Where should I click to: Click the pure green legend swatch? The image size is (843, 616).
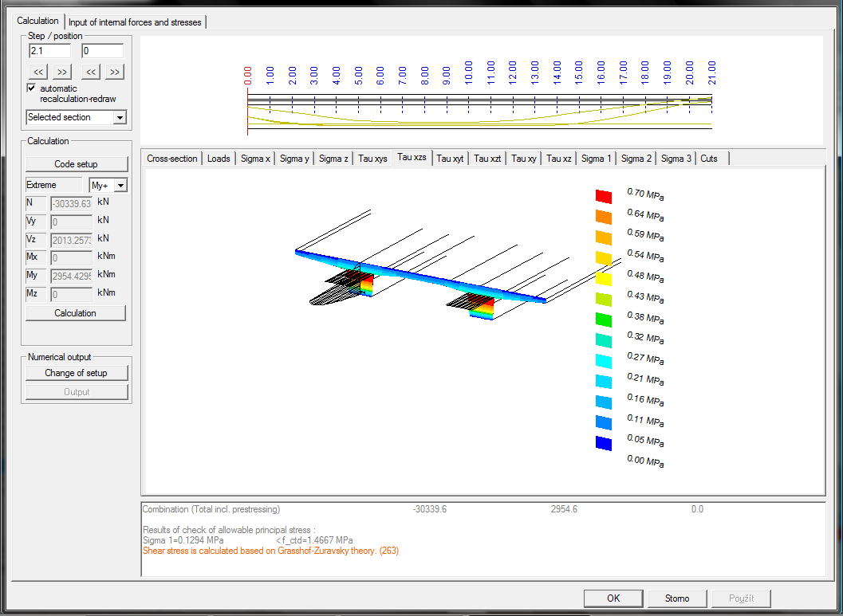tap(604, 320)
